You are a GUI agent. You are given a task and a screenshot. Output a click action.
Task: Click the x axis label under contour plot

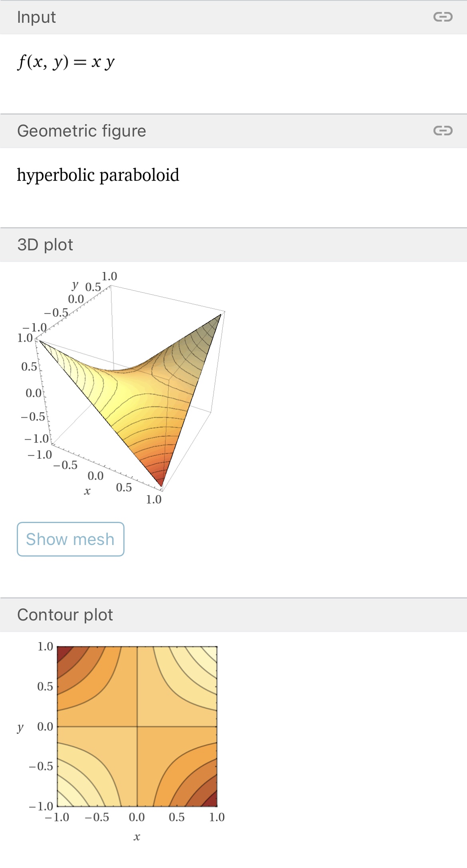pos(137,837)
